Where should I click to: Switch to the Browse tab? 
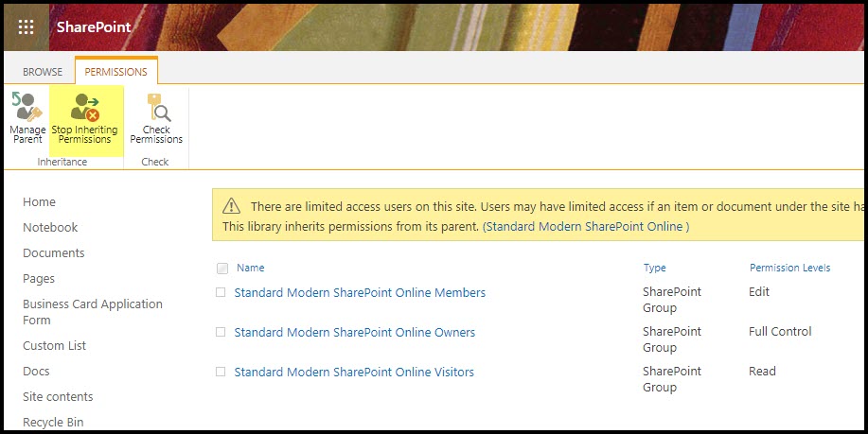pos(43,72)
